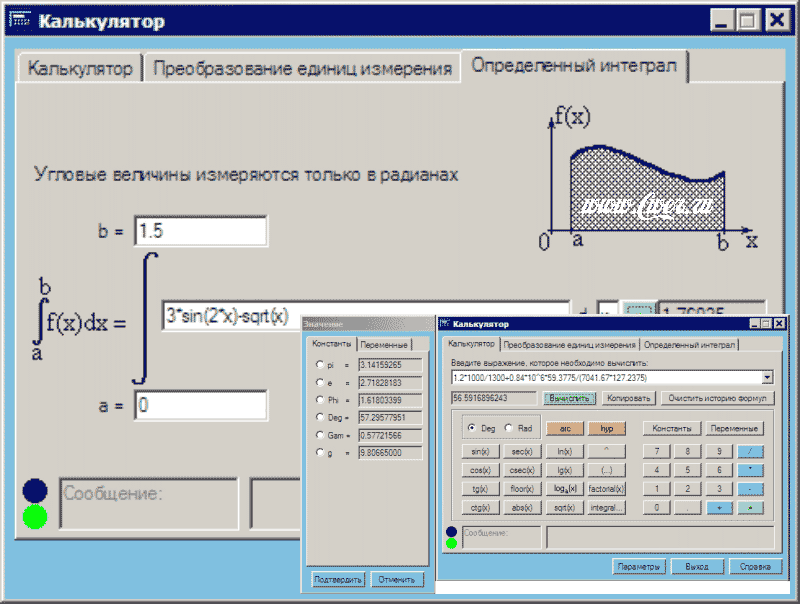This screenshot has width=800, height=604.
Task: Insert the ctg(x) function
Action: pos(480,508)
